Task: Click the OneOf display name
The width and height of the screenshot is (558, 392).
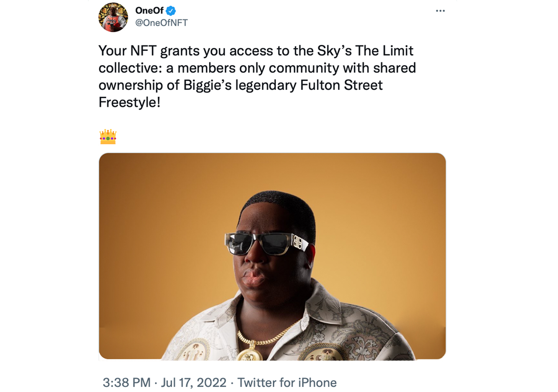Action: click(x=150, y=10)
